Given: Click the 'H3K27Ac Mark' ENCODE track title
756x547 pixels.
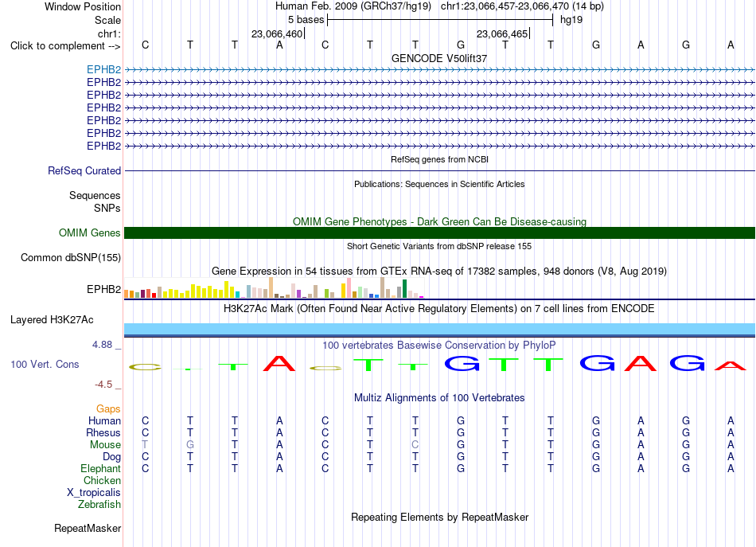Looking at the screenshot, I should (x=439, y=309).
